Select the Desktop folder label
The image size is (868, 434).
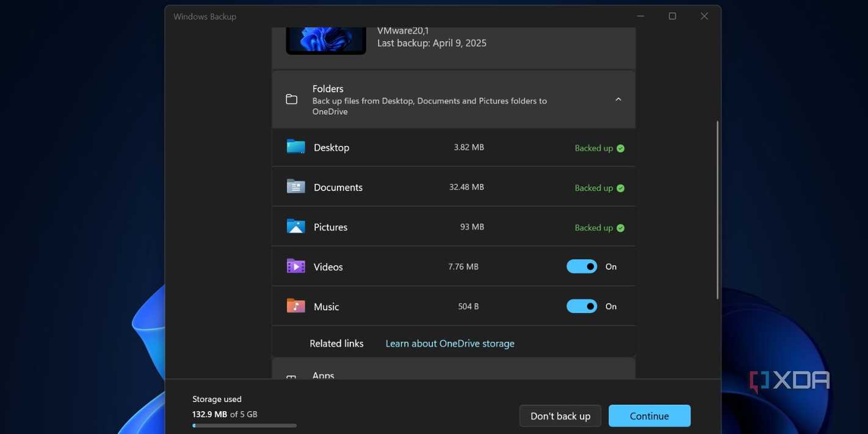click(331, 148)
